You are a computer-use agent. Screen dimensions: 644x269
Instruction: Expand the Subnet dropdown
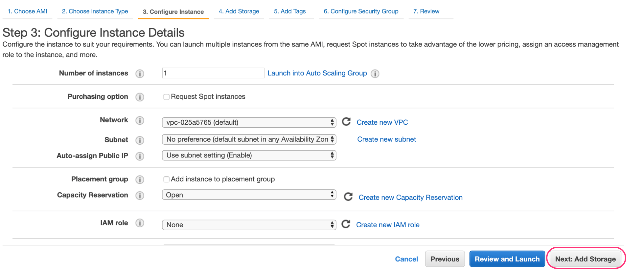249,139
